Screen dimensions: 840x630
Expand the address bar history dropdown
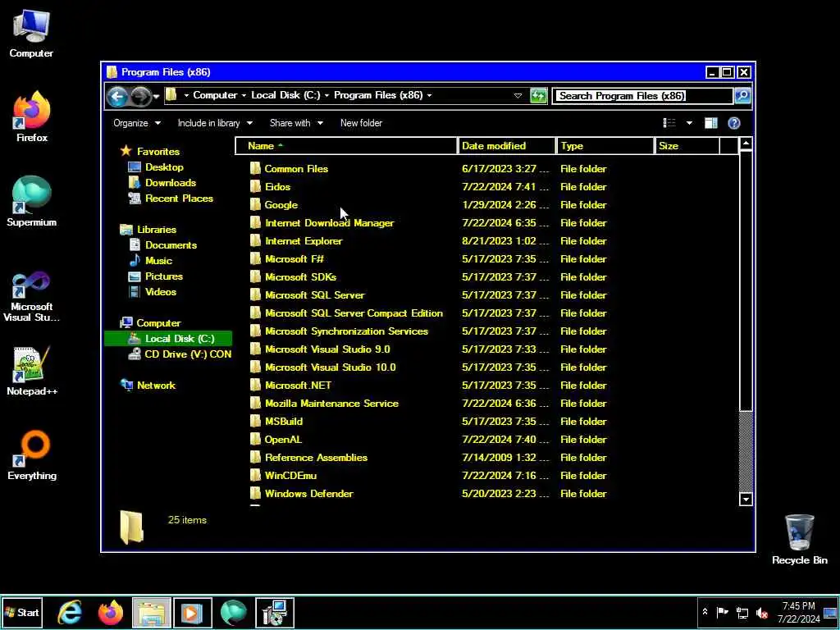[x=518, y=96]
